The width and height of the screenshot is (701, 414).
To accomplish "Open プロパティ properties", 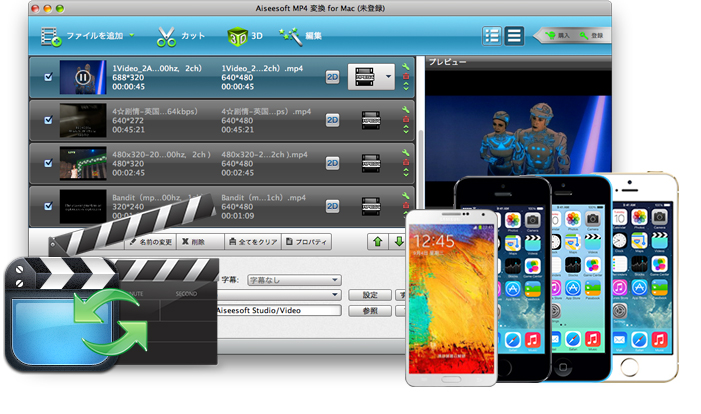I will 307,242.
